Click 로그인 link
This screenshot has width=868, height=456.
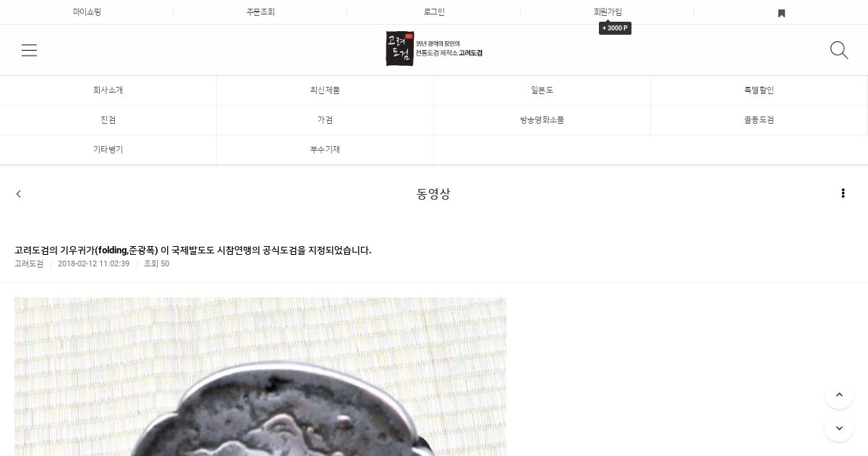click(x=434, y=12)
